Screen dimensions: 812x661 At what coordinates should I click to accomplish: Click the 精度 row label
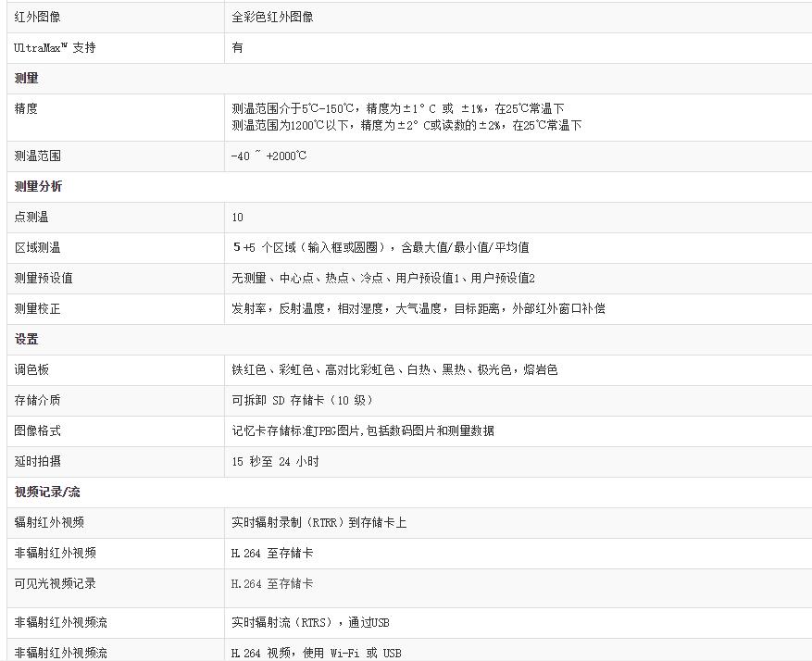26,108
